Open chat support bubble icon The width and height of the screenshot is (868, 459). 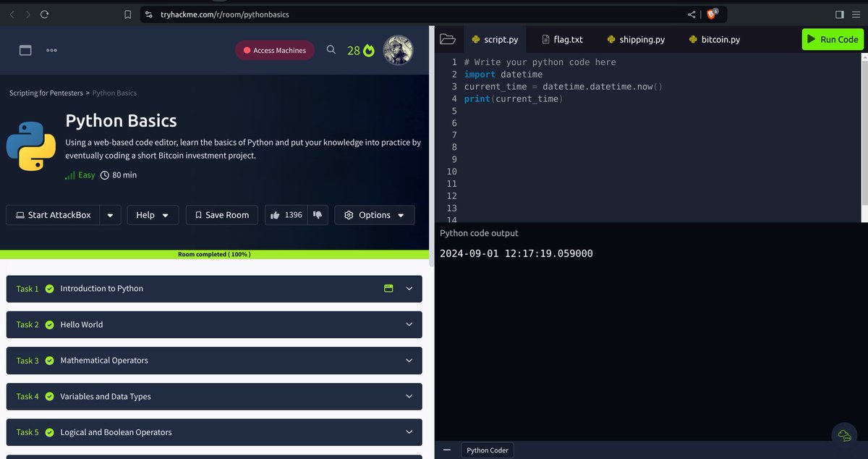coord(844,434)
